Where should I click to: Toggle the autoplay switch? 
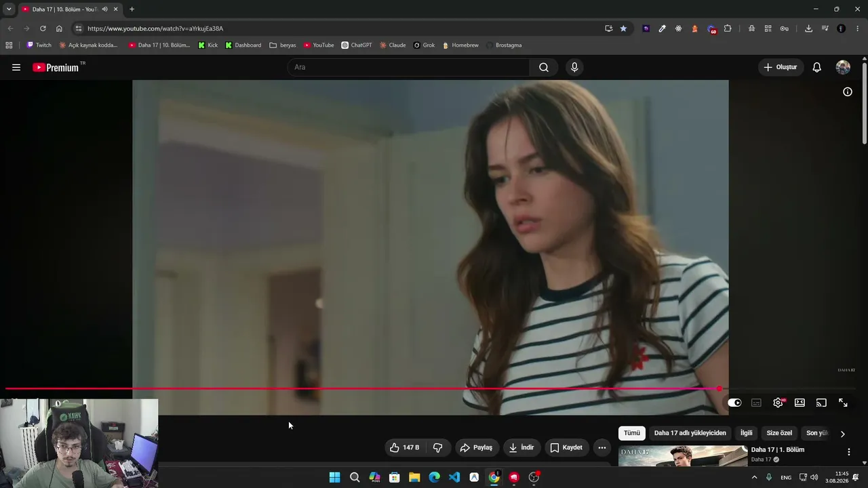pyautogui.click(x=734, y=403)
